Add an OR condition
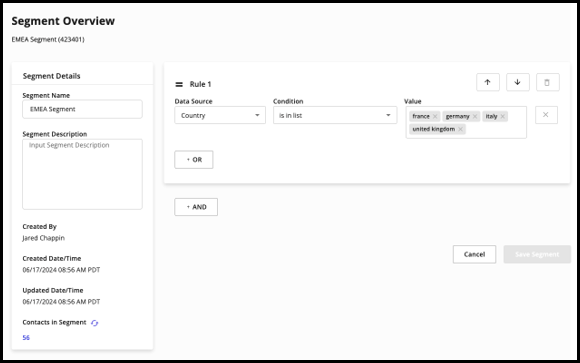Image resolution: width=580 pixels, height=363 pixels. pos(194,159)
